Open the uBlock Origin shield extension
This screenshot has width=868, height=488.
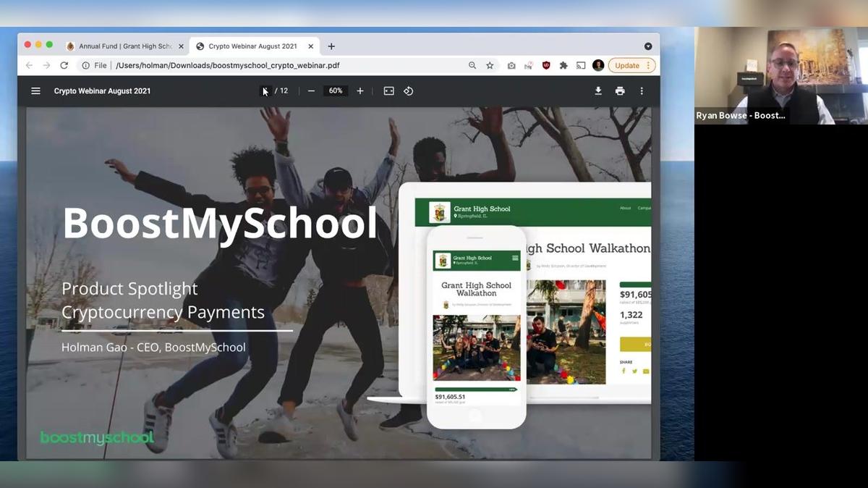click(x=546, y=65)
